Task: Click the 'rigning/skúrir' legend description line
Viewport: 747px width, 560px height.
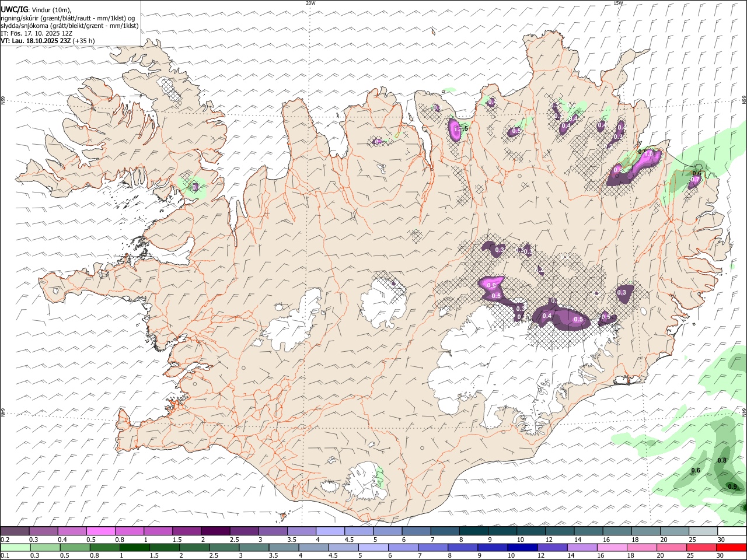Action: tap(68, 17)
